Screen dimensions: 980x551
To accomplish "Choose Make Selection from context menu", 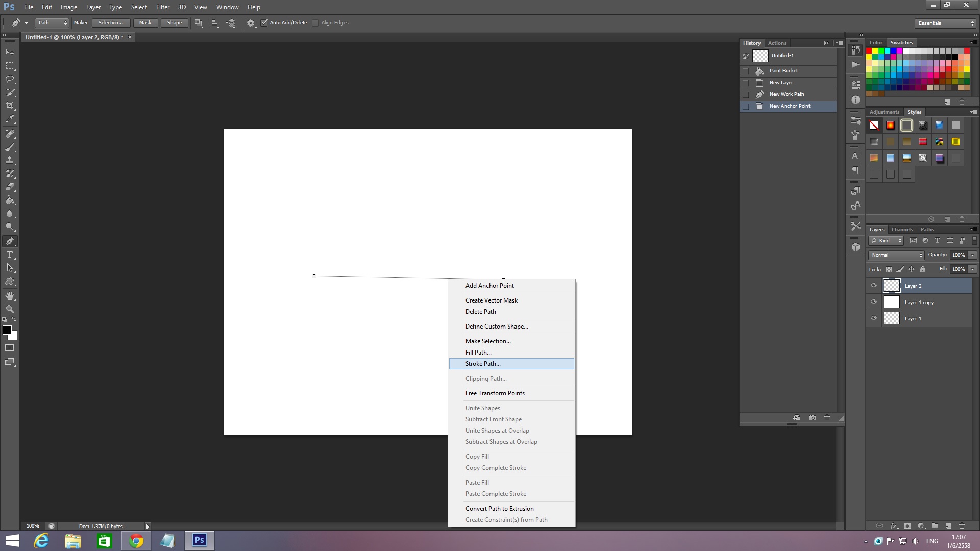I will coord(511,341).
